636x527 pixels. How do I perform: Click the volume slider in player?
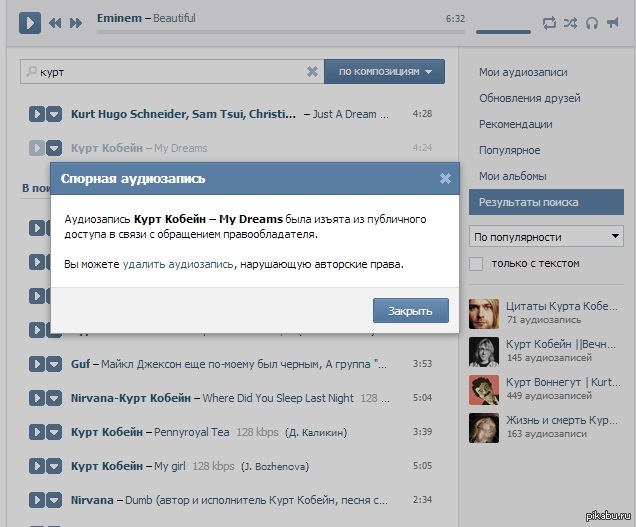click(503, 32)
